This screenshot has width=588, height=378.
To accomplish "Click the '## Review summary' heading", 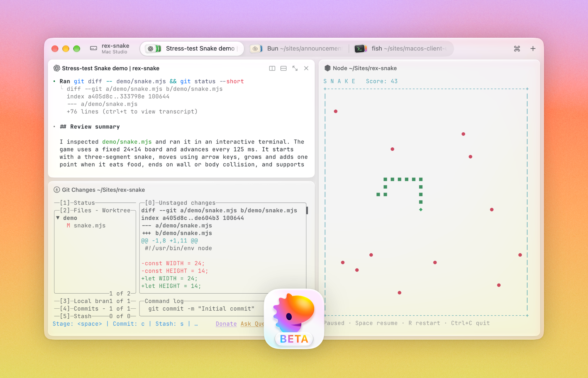I will tap(90, 127).
